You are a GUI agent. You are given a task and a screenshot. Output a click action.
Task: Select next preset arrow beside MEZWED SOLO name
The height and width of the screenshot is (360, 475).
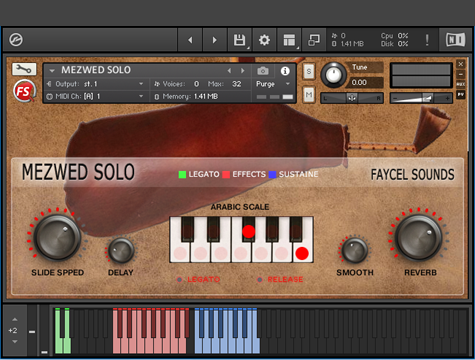pyautogui.click(x=242, y=71)
